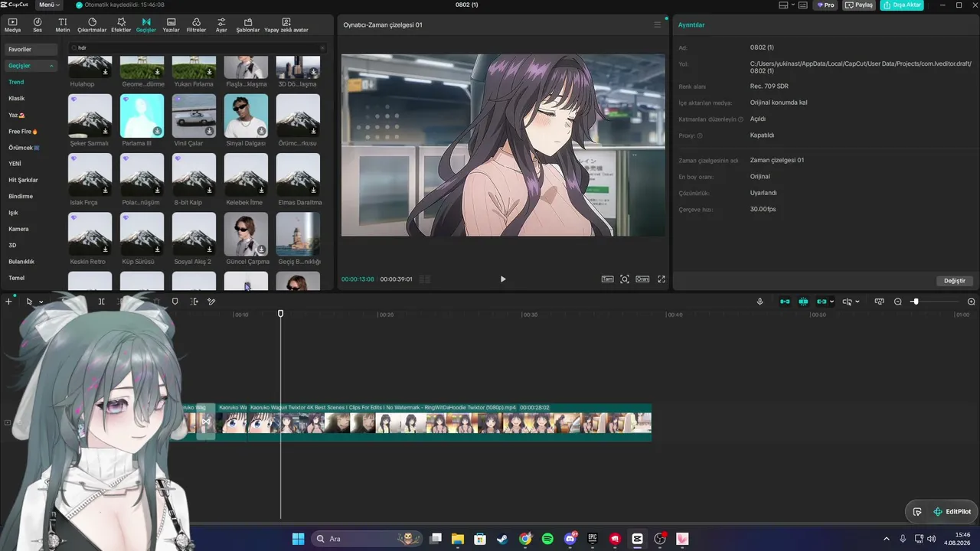Add a new item to the timeline with plus
The width and height of the screenshot is (980, 551).
tap(8, 302)
